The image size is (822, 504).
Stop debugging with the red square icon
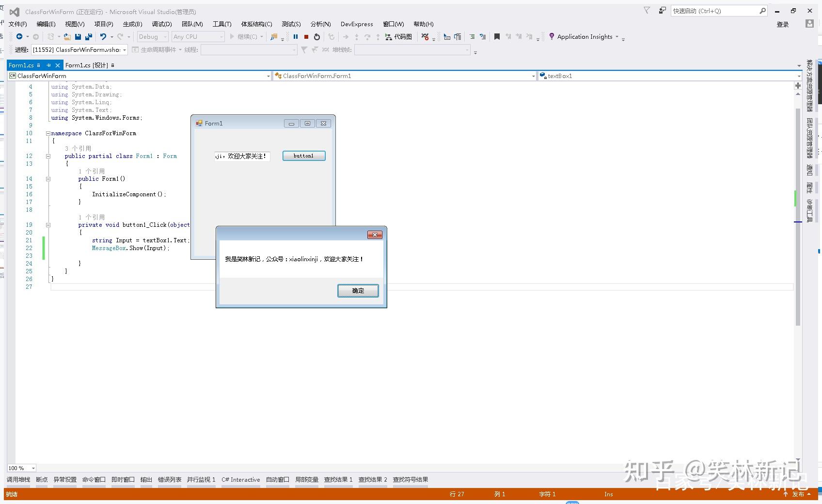click(306, 37)
